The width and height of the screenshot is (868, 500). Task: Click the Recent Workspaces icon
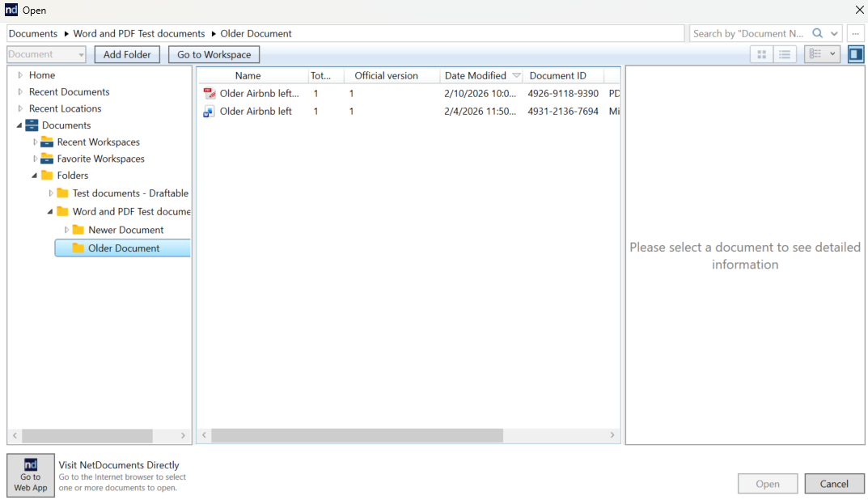pos(47,142)
